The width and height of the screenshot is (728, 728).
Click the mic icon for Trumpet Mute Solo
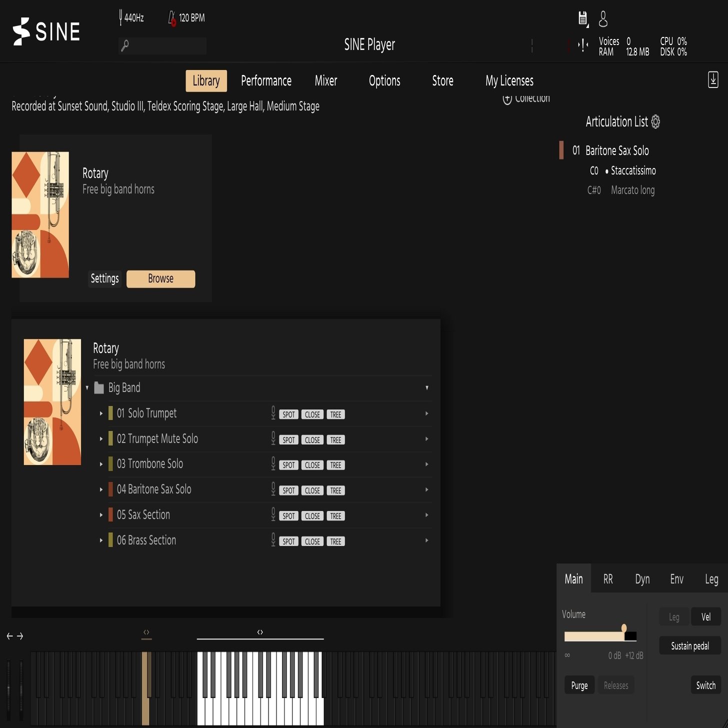[273, 438]
